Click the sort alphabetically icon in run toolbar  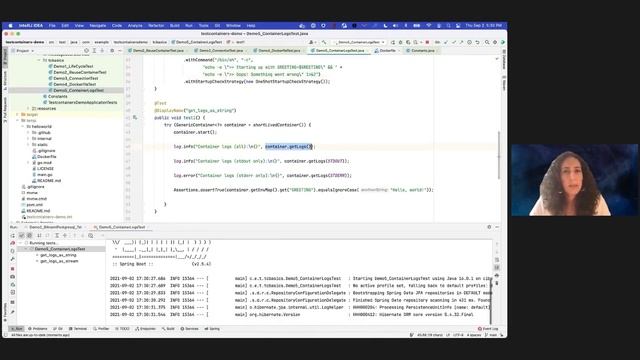pyautogui.click(x=39, y=236)
